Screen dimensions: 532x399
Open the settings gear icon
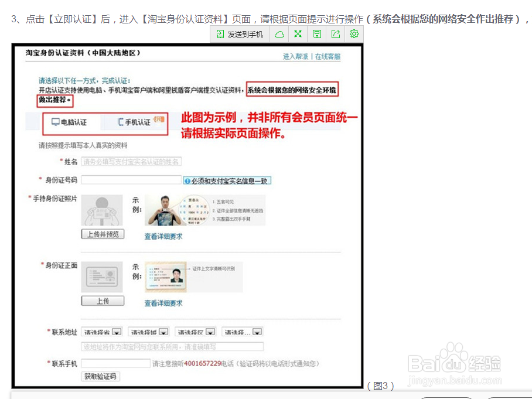pyautogui.click(x=354, y=34)
